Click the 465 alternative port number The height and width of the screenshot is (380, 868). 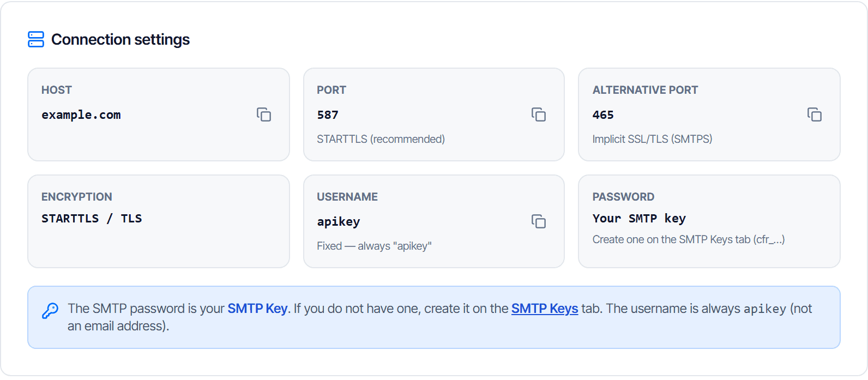[603, 114]
